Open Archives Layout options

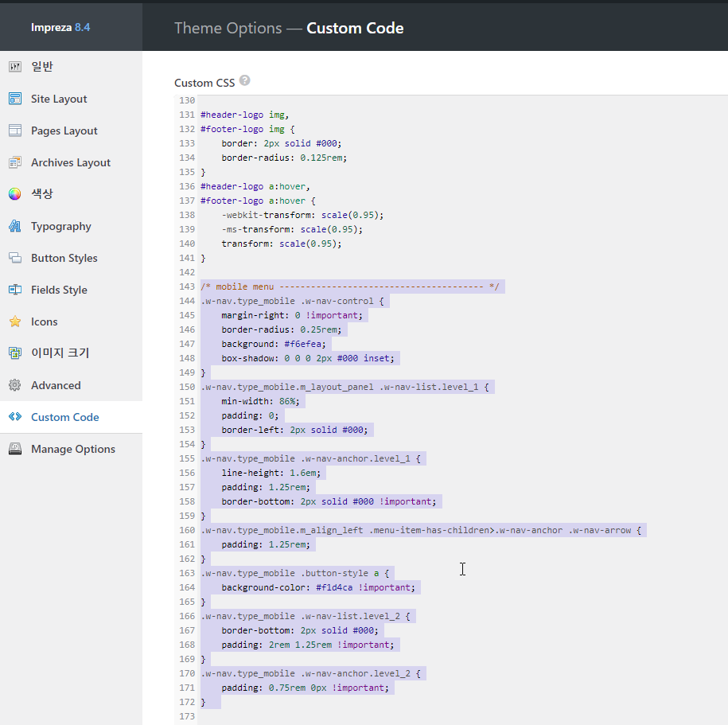71,162
